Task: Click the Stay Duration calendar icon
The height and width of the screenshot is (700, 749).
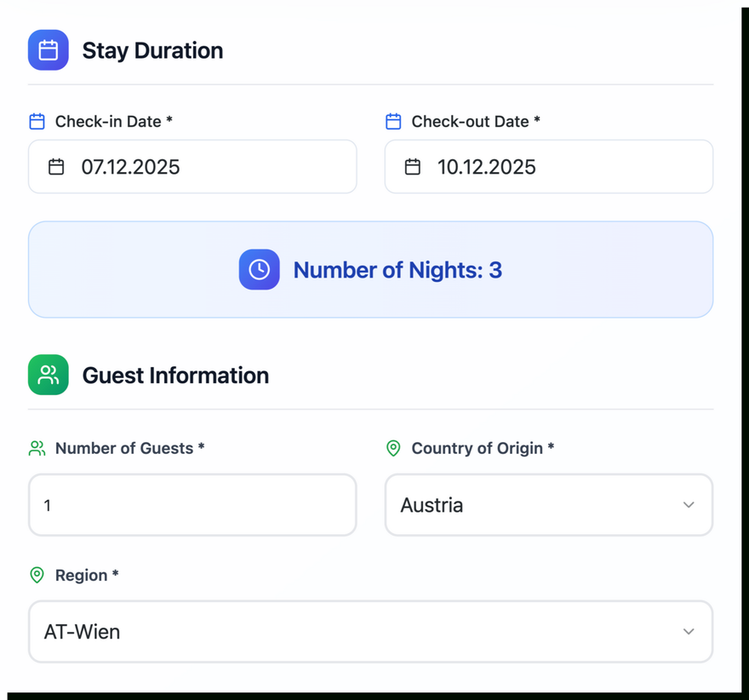Action: pyautogui.click(x=49, y=50)
